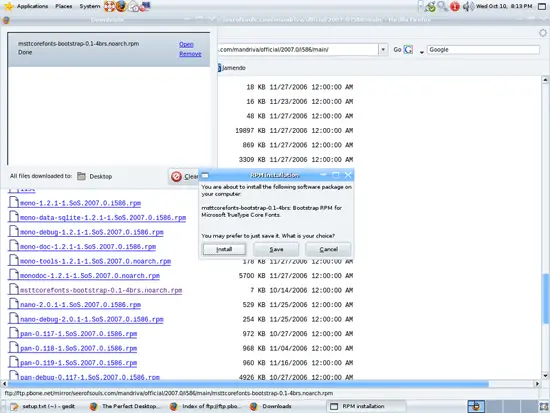
Task: Click Cancel in the RPM installation dialog
Action: coord(328,249)
